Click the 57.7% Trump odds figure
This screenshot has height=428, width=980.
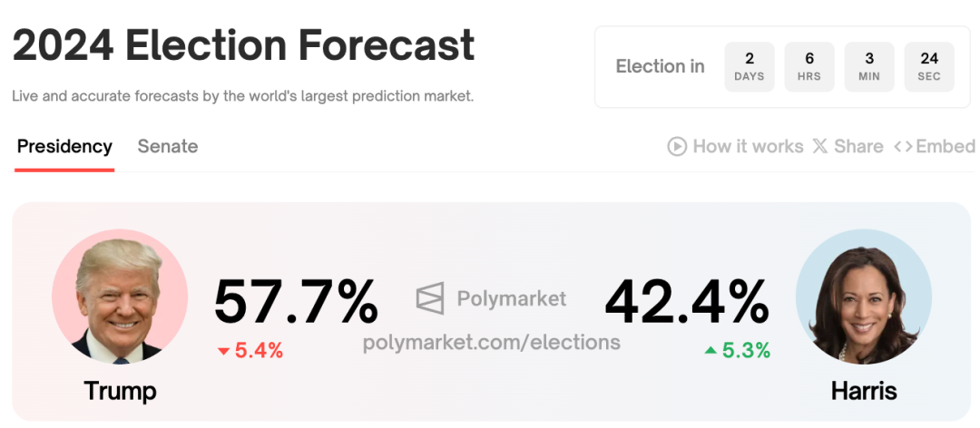click(296, 302)
